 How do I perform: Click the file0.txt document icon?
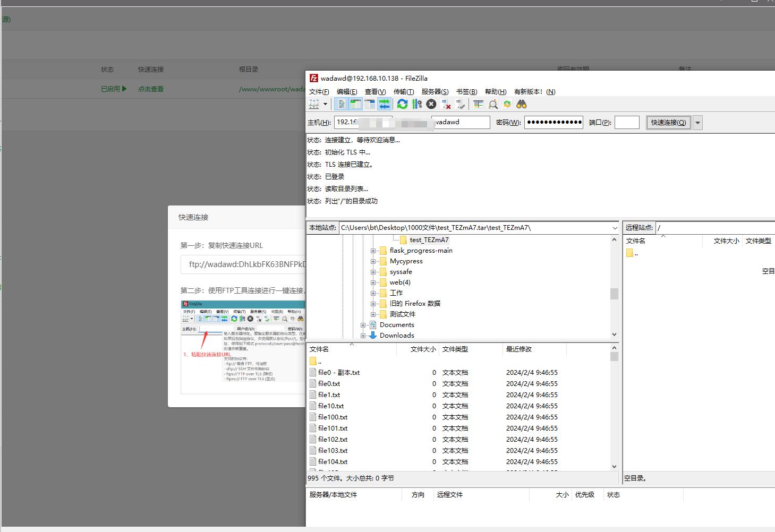tap(313, 383)
